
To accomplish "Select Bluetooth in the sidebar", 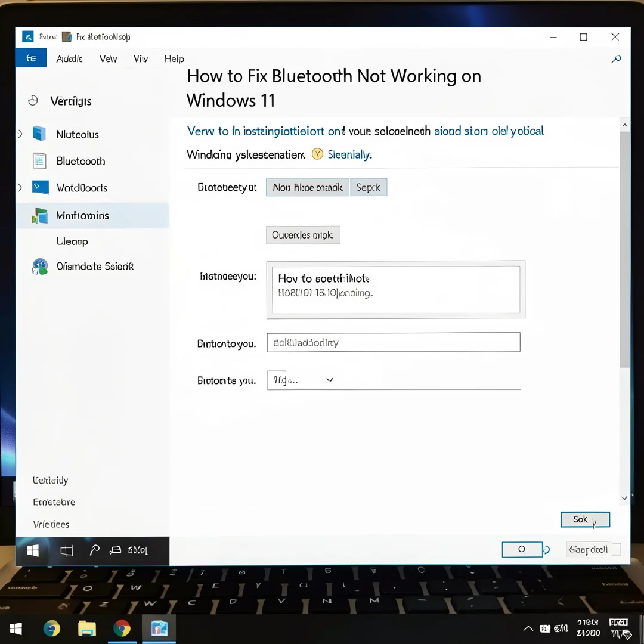I will (x=80, y=161).
